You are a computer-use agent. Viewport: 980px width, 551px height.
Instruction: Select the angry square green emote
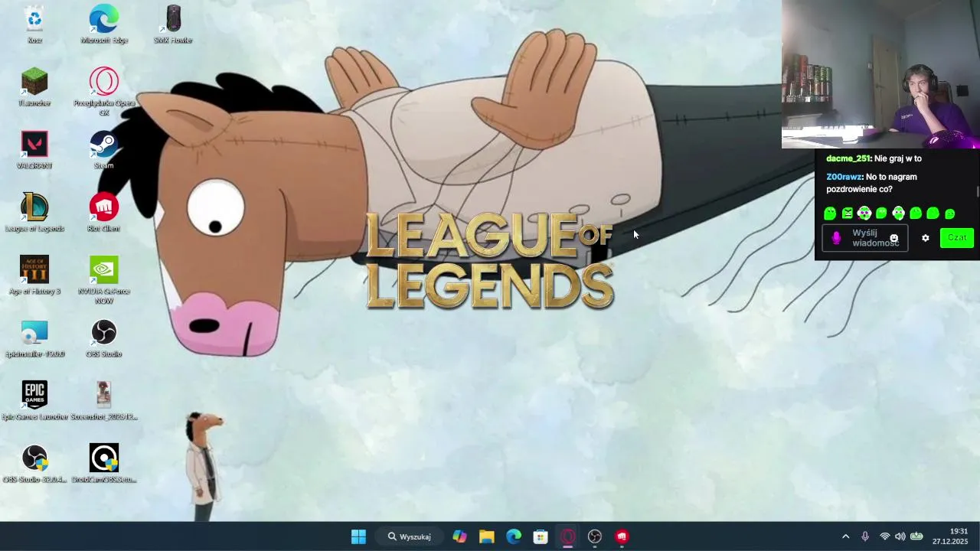point(847,214)
